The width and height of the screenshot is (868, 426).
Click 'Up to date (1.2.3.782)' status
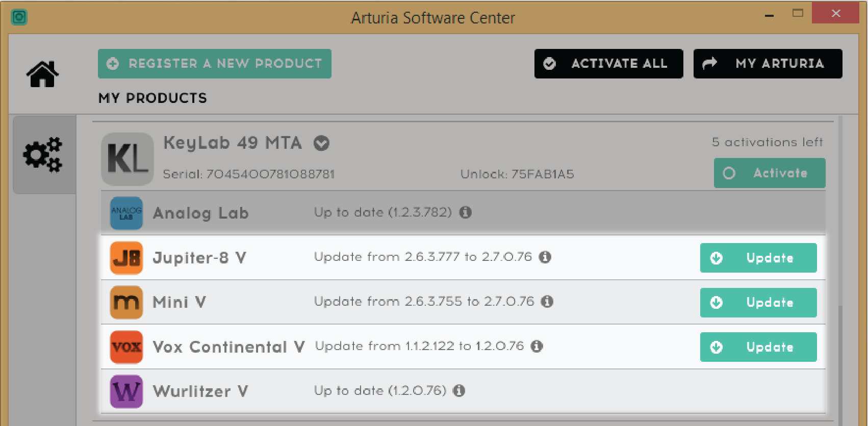383,212
